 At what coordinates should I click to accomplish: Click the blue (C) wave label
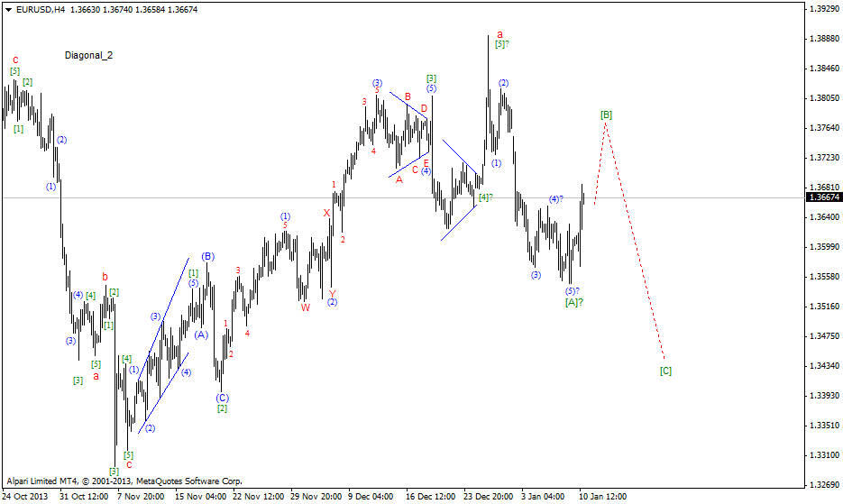222,398
